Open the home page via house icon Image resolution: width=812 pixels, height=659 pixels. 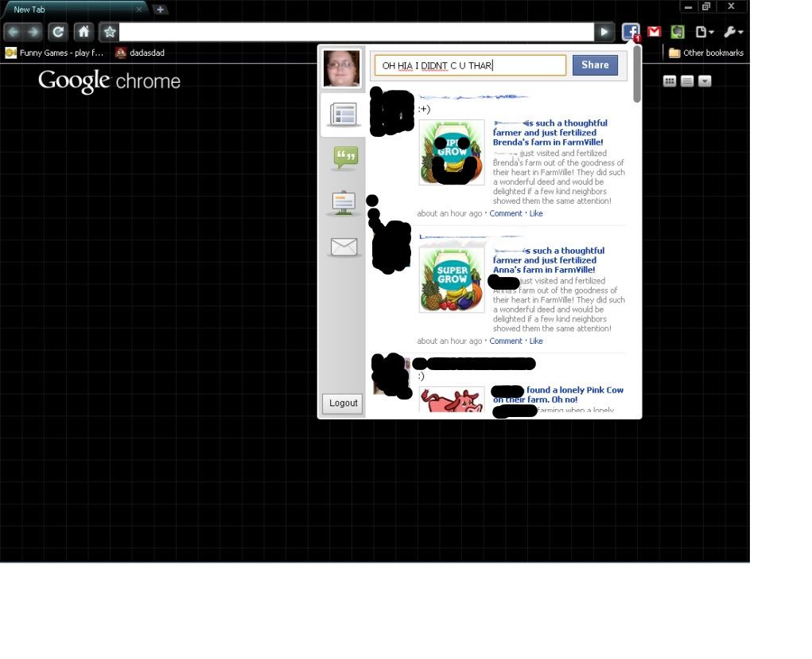click(84, 32)
